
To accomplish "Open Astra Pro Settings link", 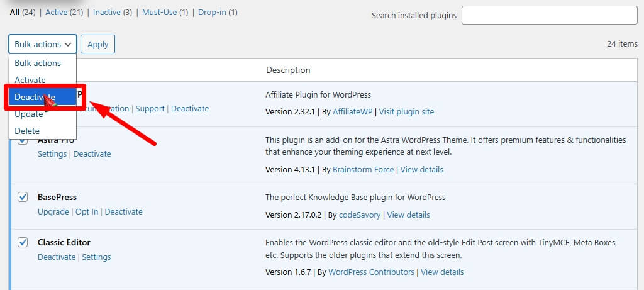I will click(52, 153).
